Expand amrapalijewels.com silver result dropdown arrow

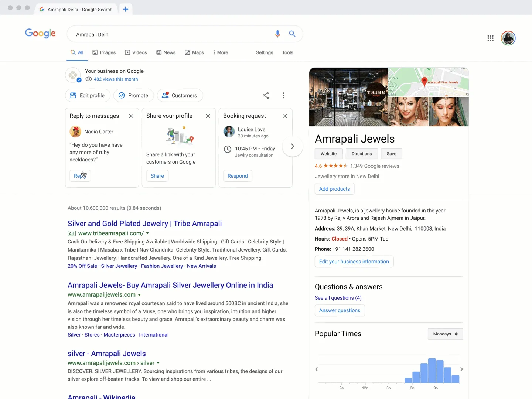[x=158, y=363]
